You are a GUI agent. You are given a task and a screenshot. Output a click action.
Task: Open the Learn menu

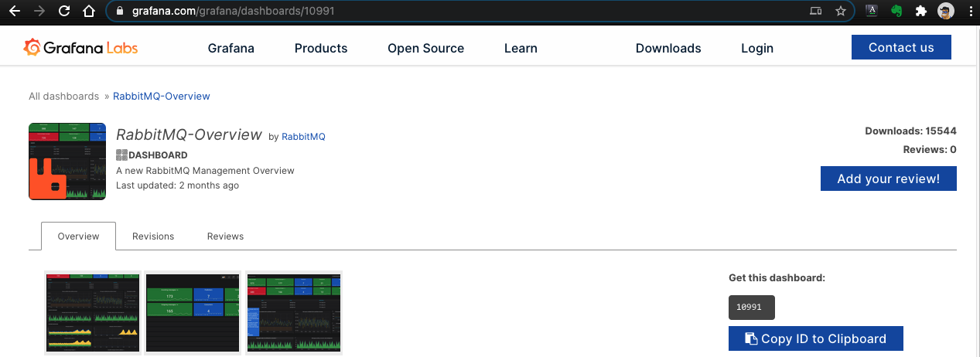[x=521, y=48]
